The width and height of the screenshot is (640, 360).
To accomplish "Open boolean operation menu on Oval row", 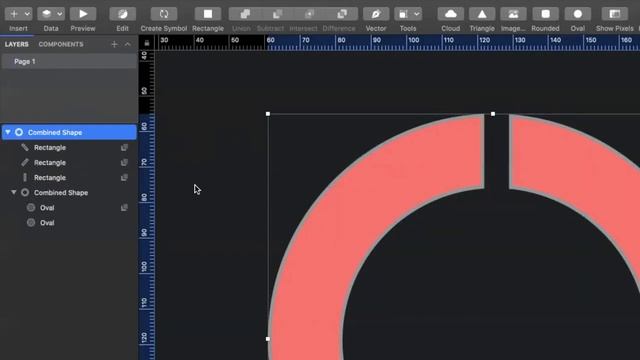I will tap(124, 208).
